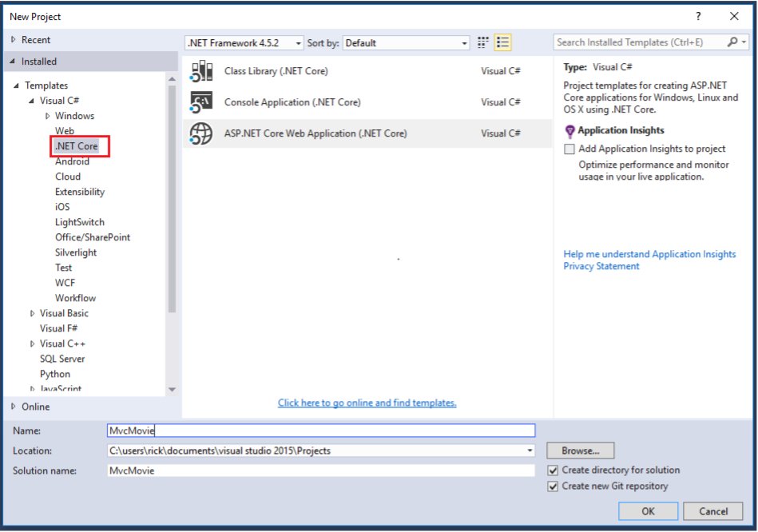Viewport: 758px width, 532px height.
Task: Open the Location path dropdown arrow
Action: 530,451
